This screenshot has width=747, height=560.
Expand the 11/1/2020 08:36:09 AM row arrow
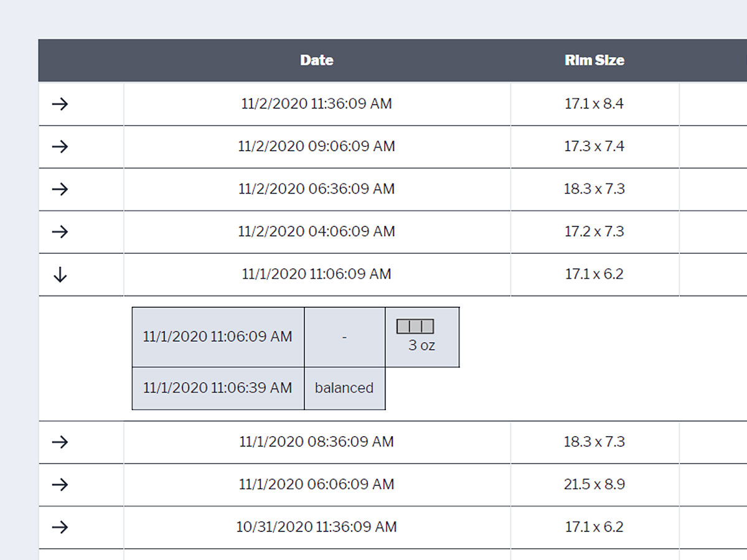click(60, 442)
